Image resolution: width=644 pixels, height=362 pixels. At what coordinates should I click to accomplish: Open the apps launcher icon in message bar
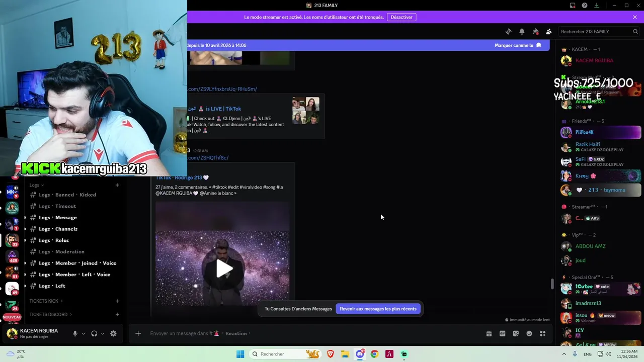542,333
